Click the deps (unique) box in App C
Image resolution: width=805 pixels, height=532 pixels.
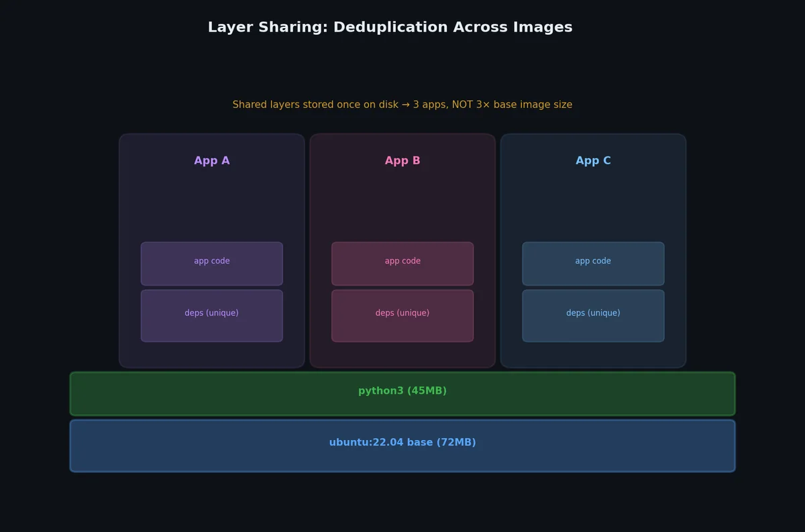point(593,316)
